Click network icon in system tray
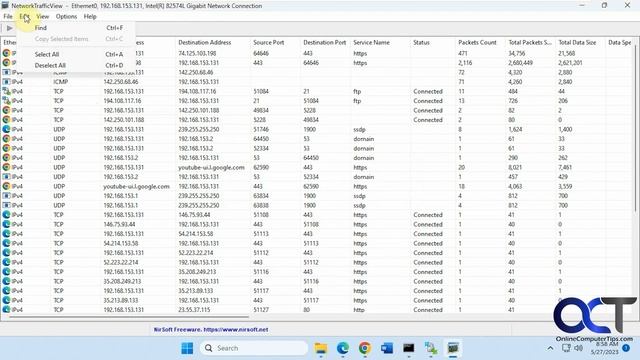 [566, 348]
